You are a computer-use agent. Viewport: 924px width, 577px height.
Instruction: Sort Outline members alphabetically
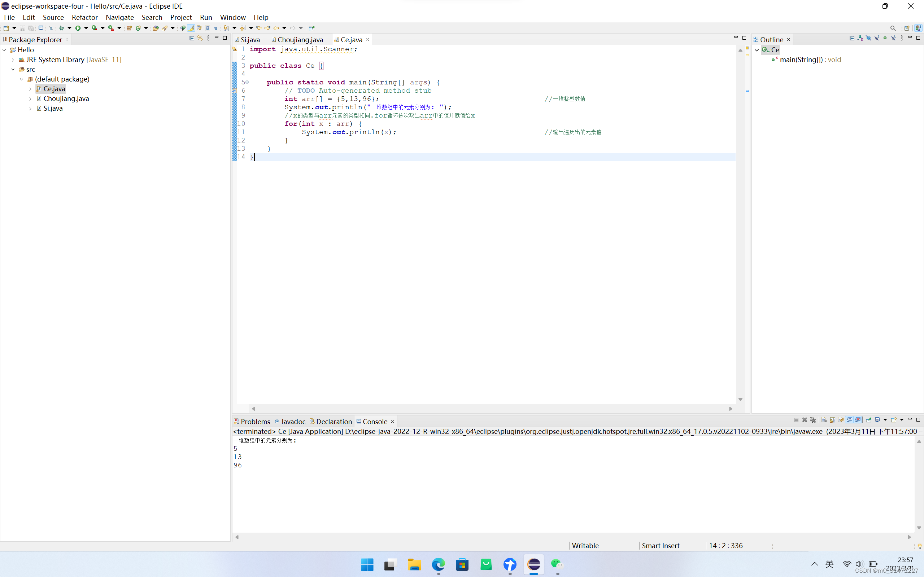coord(860,38)
